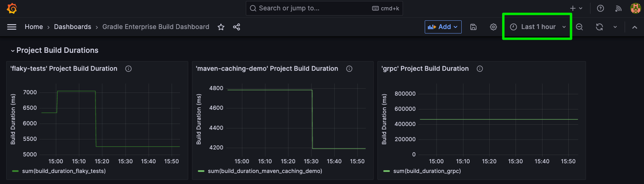The width and height of the screenshot is (644, 184).
Task: Click the Search or jump to field
Action: 324,8
